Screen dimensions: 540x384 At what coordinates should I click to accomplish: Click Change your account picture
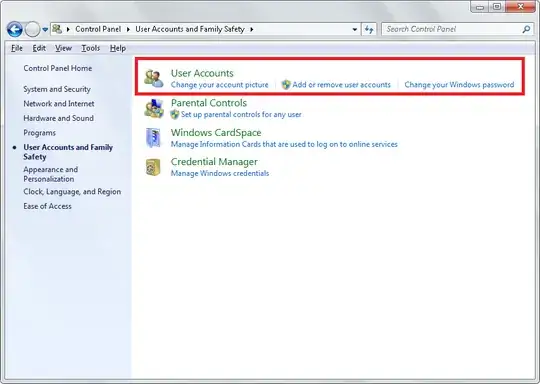pyautogui.click(x=219, y=85)
